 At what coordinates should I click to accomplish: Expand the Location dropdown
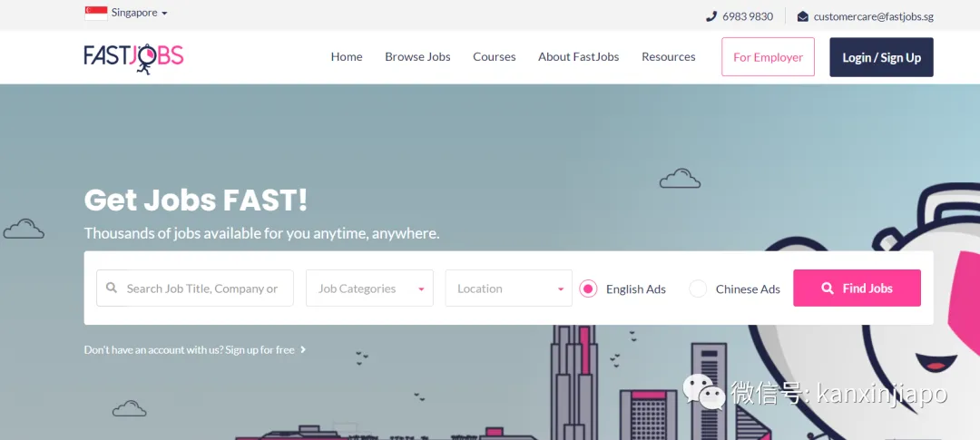pos(509,288)
